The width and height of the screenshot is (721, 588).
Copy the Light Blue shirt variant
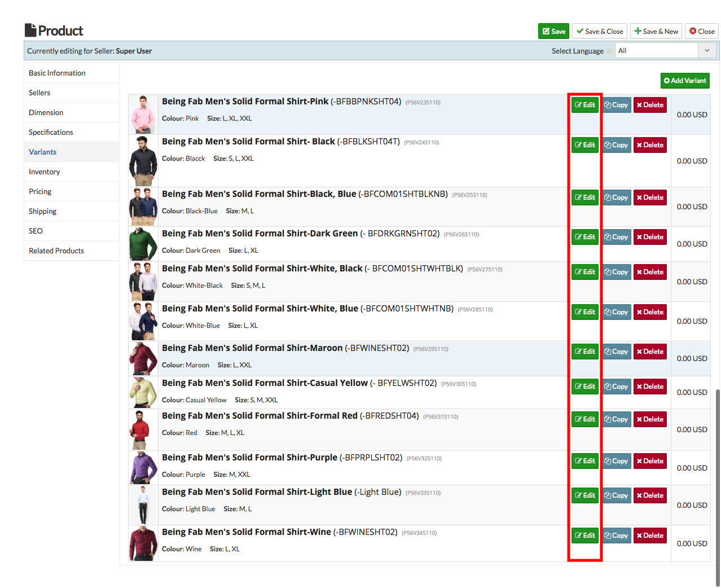click(x=616, y=495)
